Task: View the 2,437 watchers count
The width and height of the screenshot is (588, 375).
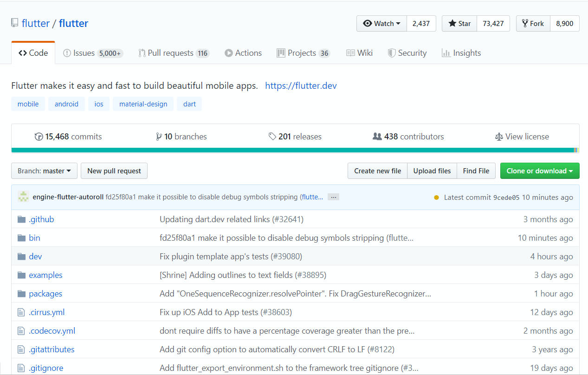Action: [421, 24]
